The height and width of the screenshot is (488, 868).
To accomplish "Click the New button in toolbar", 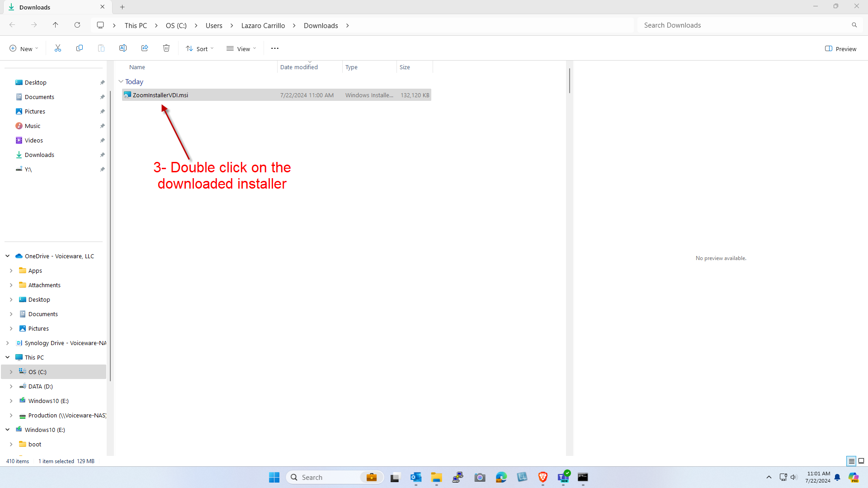I will coord(24,49).
